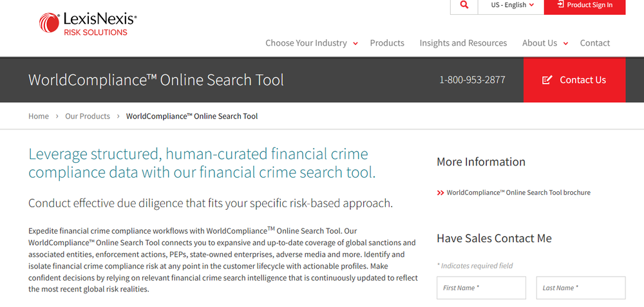The width and height of the screenshot is (644, 307).
Task: Click the phone number 1-800-953-2877
Action: pyautogui.click(x=472, y=80)
